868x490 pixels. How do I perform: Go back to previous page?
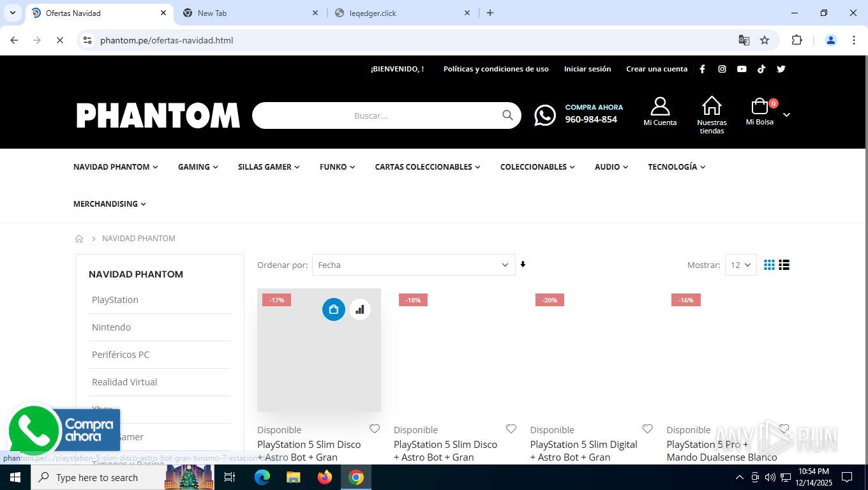point(14,40)
